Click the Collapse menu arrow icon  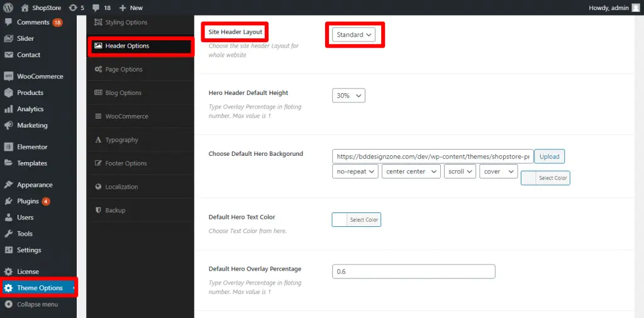coord(8,304)
